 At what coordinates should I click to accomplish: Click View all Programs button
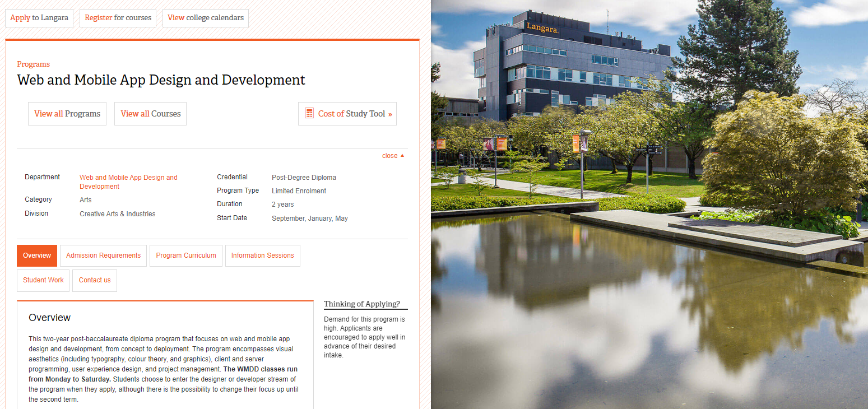(67, 114)
